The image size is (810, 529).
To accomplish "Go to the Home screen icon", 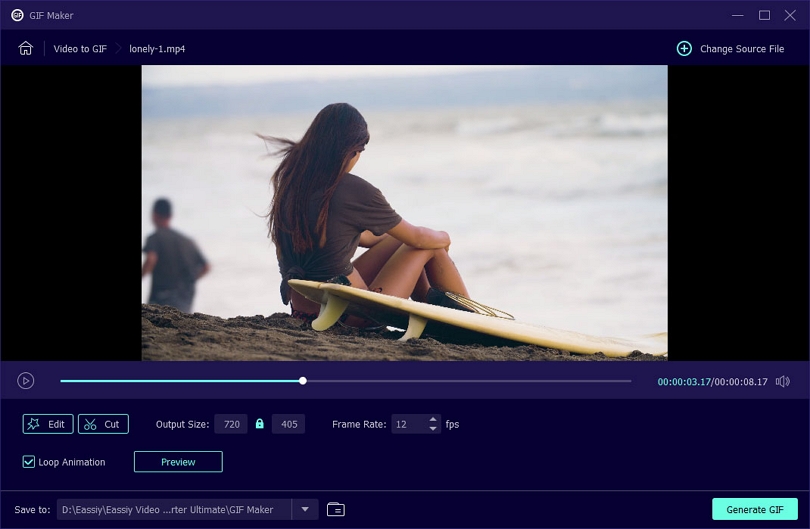I will [25, 49].
